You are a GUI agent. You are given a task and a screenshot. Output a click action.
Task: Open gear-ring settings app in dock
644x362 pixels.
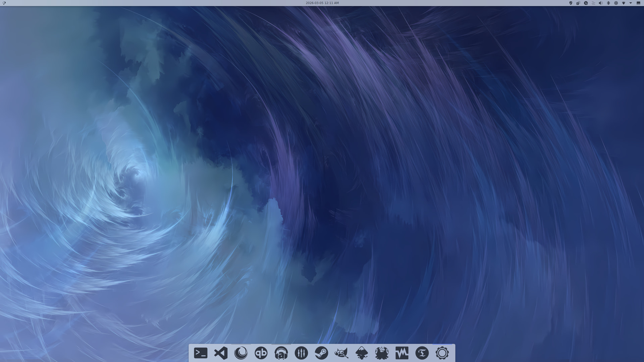(442, 353)
